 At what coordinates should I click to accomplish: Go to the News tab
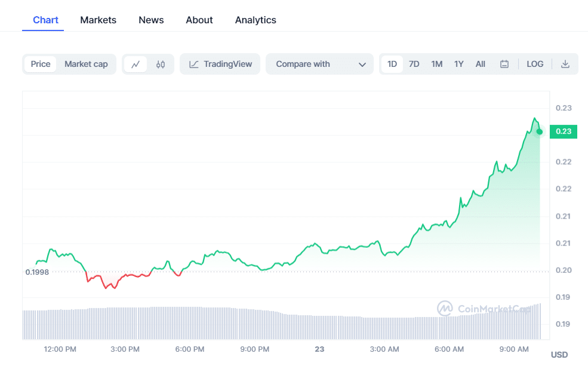(151, 20)
